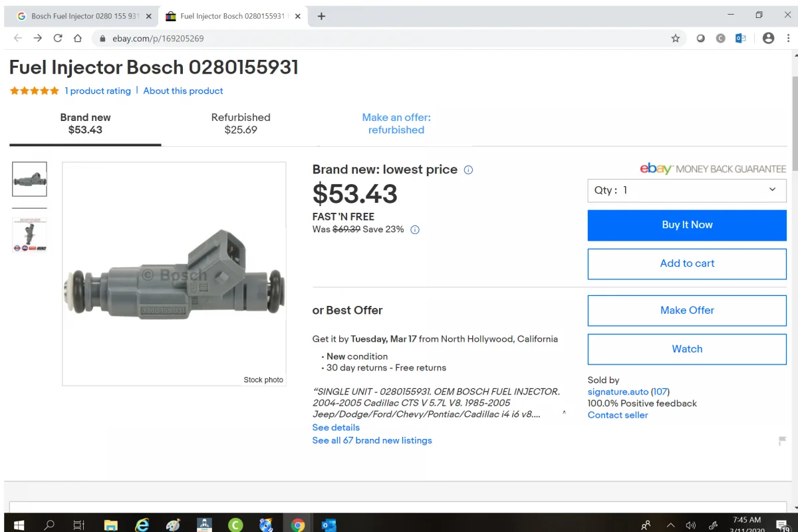
Task: Open Outlook from the taskbar
Action: pyautogui.click(x=328, y=525)
